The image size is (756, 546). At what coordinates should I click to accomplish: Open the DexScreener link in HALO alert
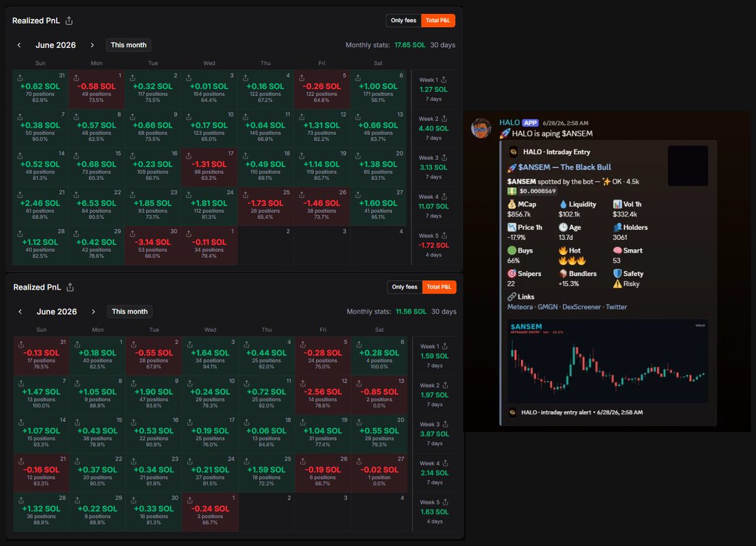(x=583, y=307)
